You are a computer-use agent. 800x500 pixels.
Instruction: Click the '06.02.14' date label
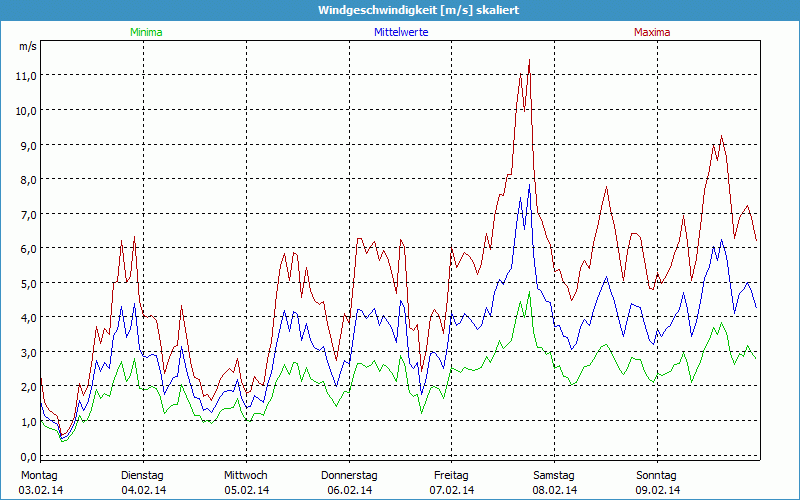click(x=349, y=490)
